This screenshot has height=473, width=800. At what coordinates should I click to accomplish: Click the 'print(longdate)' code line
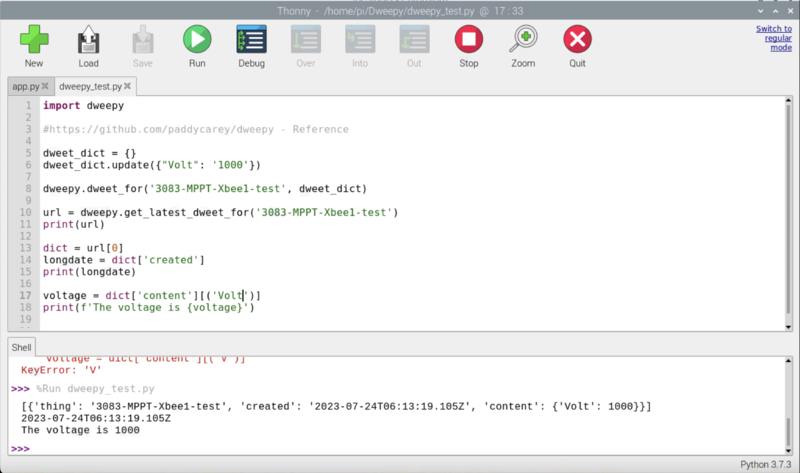[89, 271]
